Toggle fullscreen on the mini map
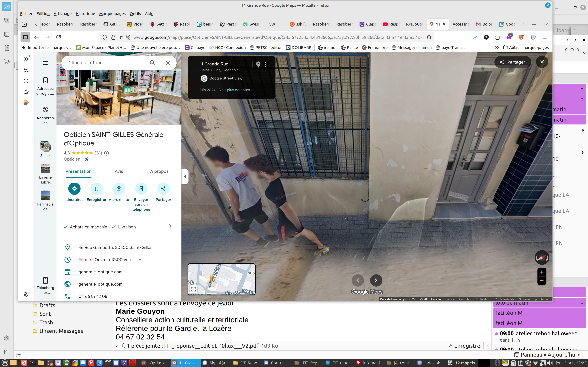This screenshot has height=367, width=588. coord(194,289)
